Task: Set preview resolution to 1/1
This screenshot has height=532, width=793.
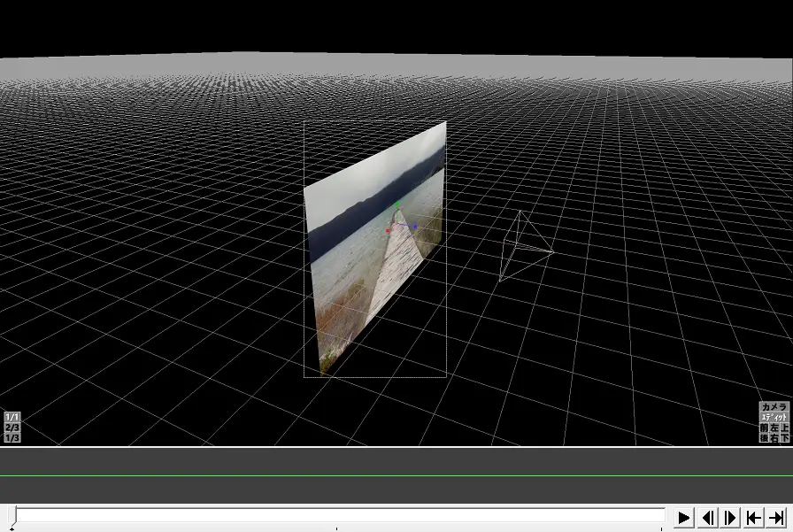Action: (x=12, y=417)
